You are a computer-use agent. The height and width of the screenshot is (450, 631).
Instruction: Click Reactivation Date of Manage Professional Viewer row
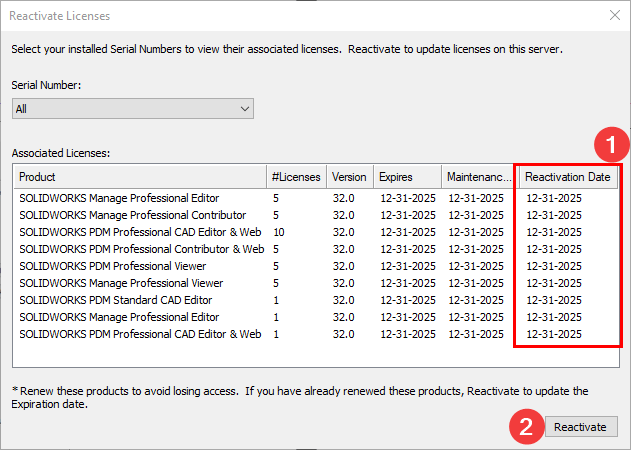[x=554, y=283]
